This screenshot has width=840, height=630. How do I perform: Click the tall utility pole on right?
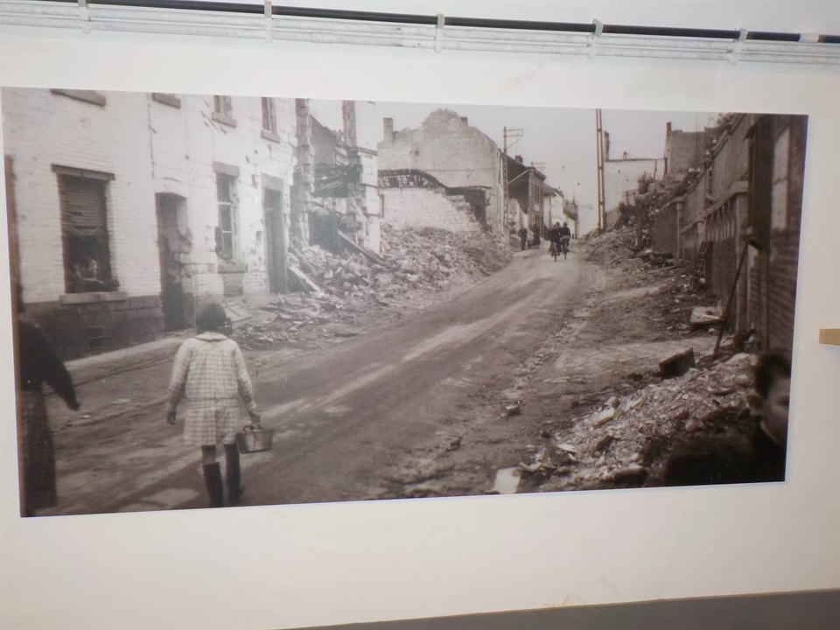600,171
